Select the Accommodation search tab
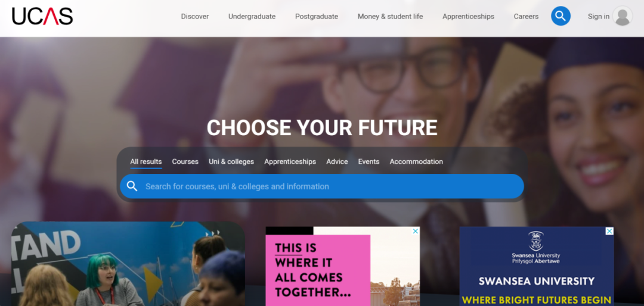 (x=416, y=161)
